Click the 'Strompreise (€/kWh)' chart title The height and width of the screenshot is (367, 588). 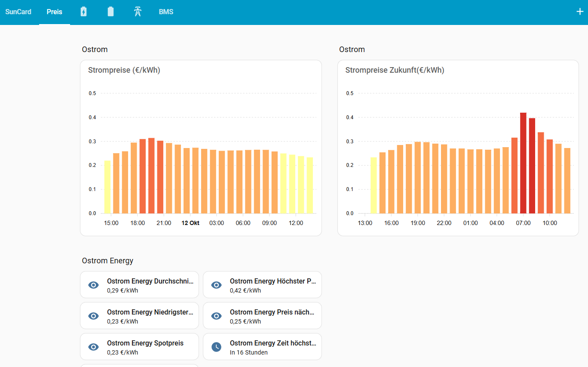tap(124, 70)
